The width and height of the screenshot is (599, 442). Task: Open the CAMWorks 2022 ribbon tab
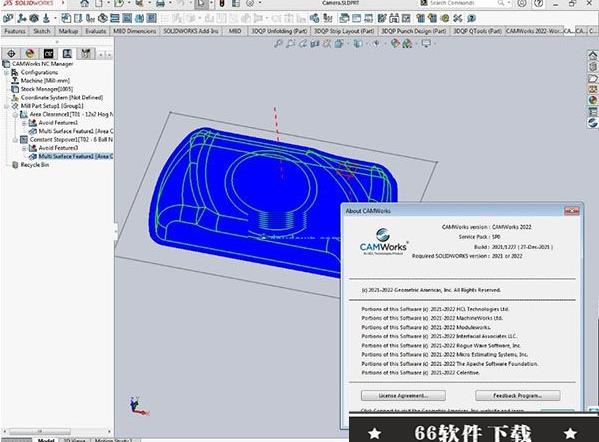[x=534, y=31]
